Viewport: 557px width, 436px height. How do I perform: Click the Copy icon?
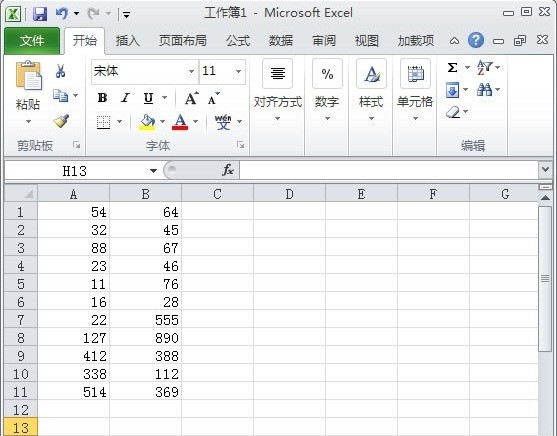point(60,95)
